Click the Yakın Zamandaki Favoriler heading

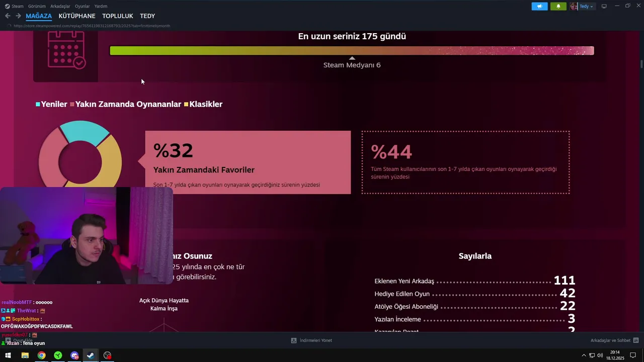[204, 170]
